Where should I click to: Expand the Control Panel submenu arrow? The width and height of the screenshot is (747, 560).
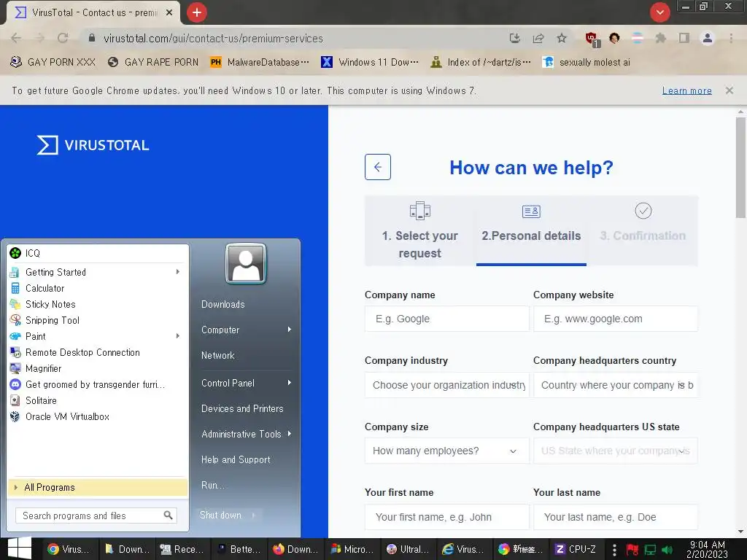[289, 383]
